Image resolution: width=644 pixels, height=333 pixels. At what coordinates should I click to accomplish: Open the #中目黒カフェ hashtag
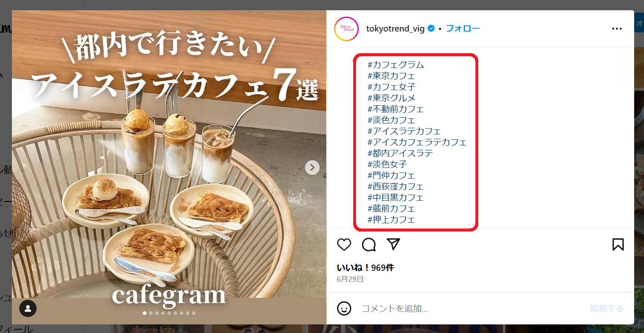point(395,197)
